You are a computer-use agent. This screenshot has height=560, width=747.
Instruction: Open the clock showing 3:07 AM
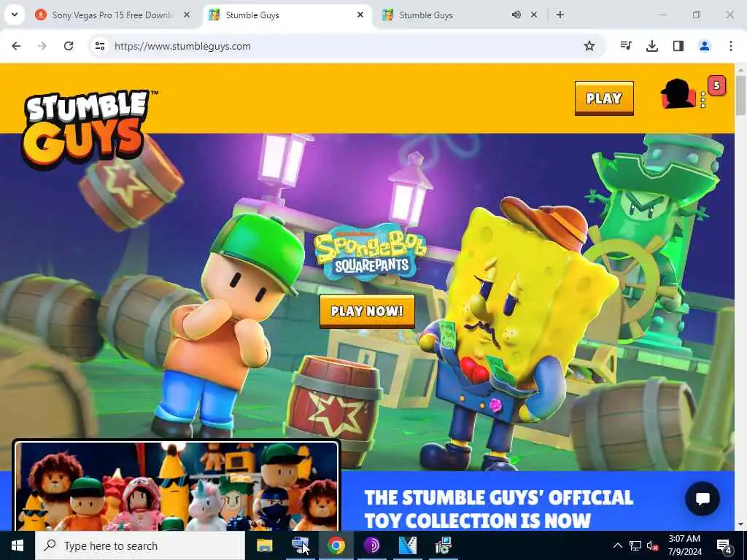[684, 545]
